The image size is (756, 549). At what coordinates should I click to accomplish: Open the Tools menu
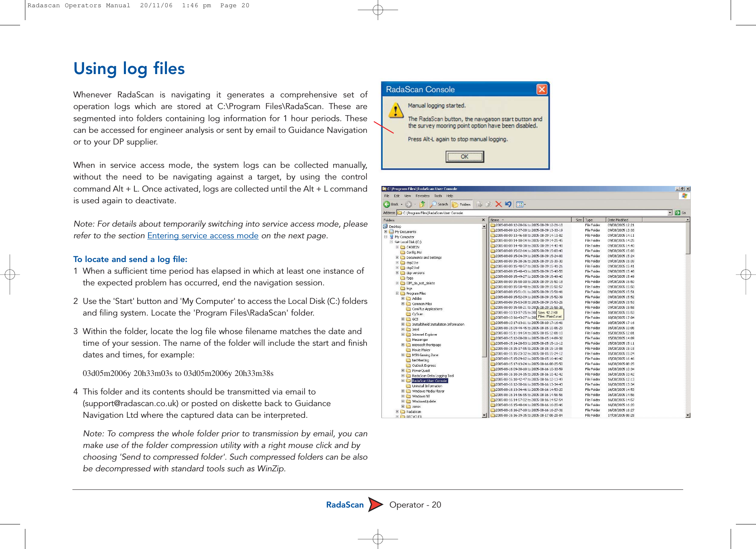coord(438,196)
